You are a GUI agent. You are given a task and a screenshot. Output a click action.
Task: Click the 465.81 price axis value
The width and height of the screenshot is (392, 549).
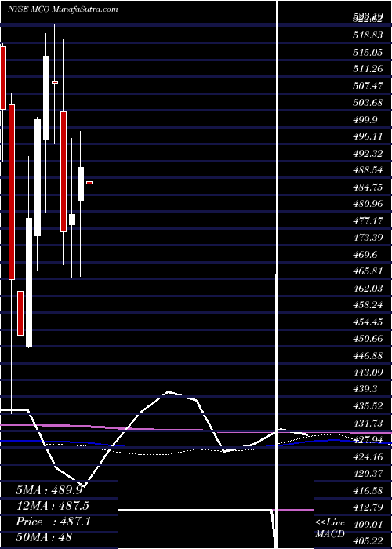coord(368,271)
